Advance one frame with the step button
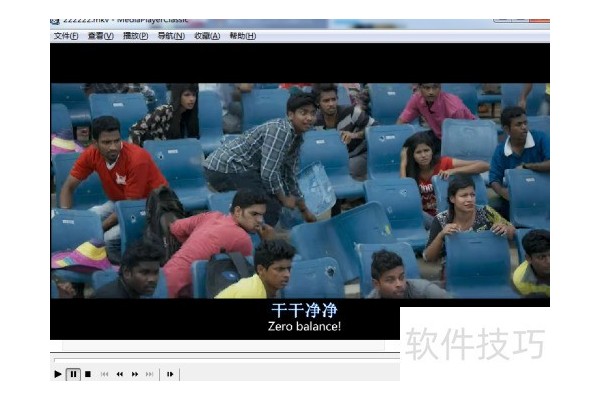600x400 pixels. point(170,374)
